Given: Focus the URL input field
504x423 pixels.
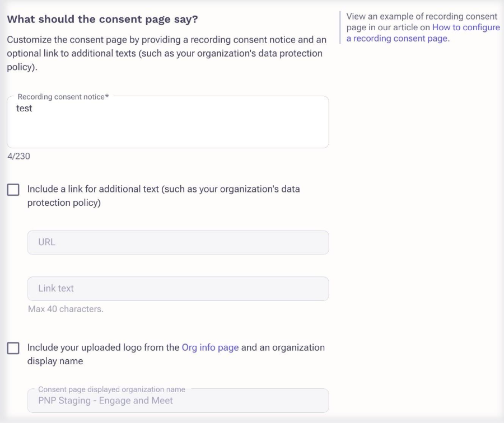Looking at the screenshot, I should point(178,243).
